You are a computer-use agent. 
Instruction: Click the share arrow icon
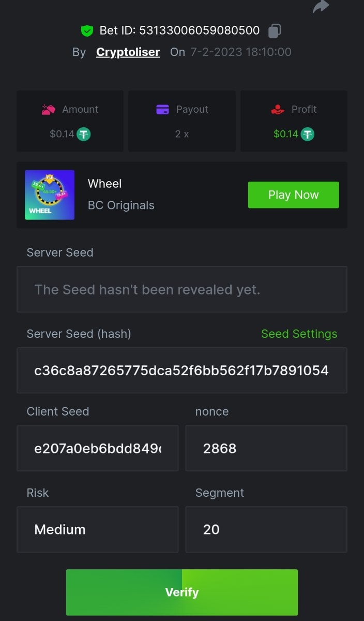click(x=321, y=6)
